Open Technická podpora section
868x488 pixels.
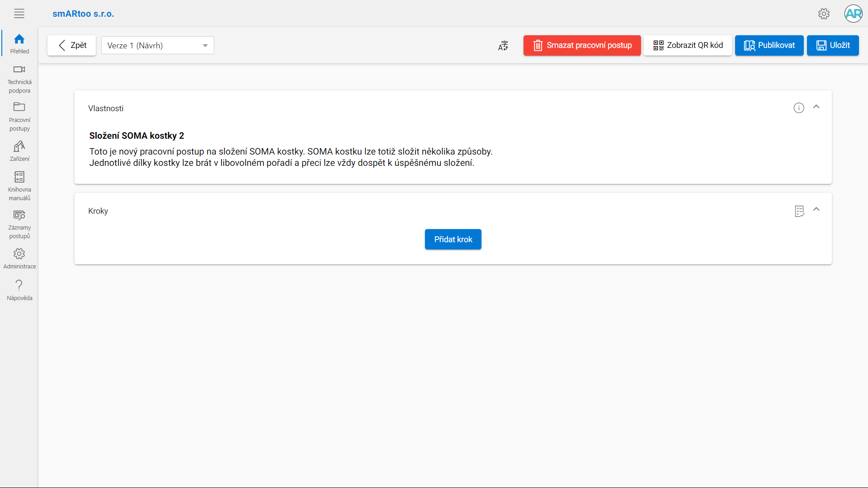pos(19,79)
